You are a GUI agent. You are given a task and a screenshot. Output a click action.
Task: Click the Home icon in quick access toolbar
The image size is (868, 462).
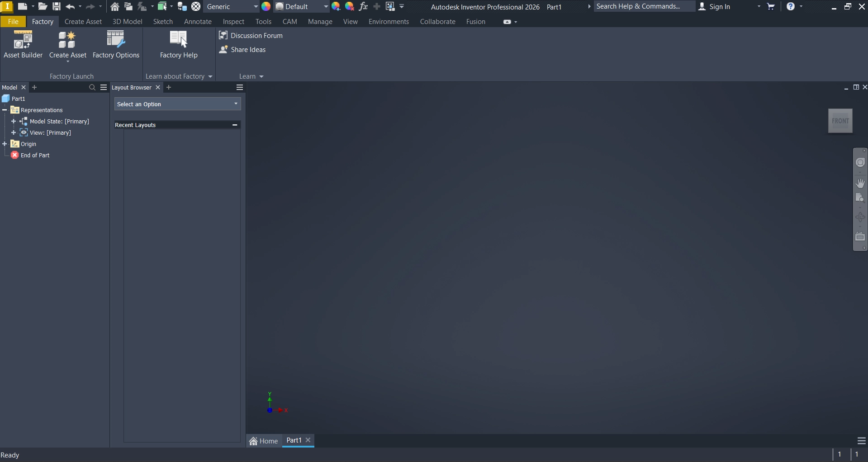(115, 6)
